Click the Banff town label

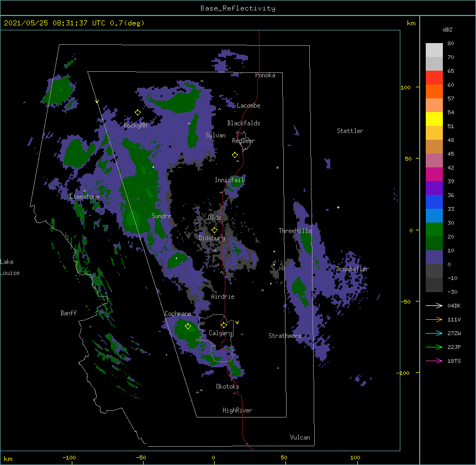(68, 313)
